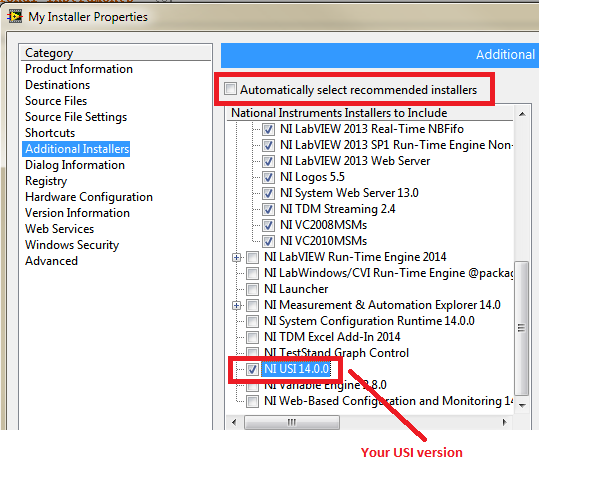This screenshot has width=615, height=488.
Task: Click the LabVIEW icon in title bar
Action: 15,16
